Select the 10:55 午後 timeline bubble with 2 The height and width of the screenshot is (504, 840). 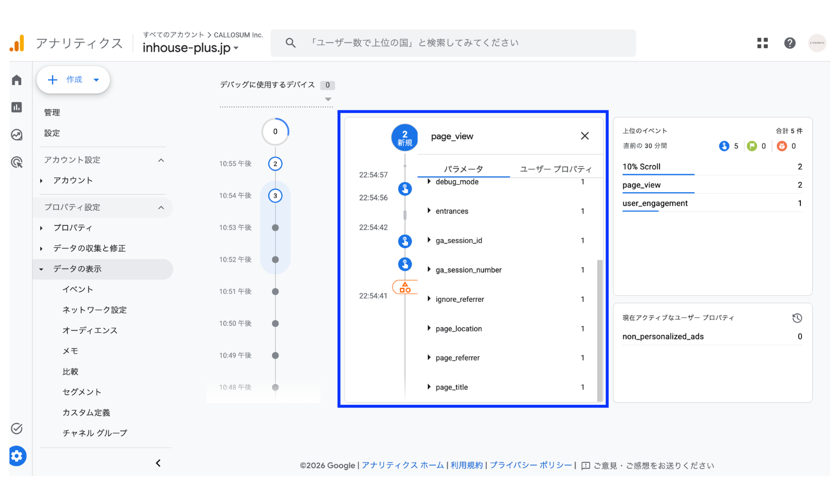click(275, 164)
